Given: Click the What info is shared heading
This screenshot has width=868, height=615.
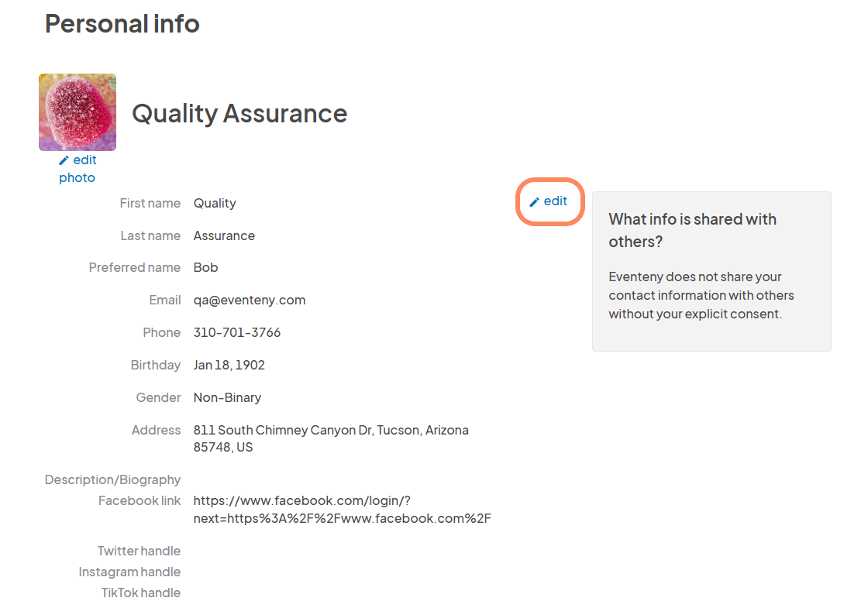Looking at the screenshot, I should pyautogui.click(x=692, y=230).
